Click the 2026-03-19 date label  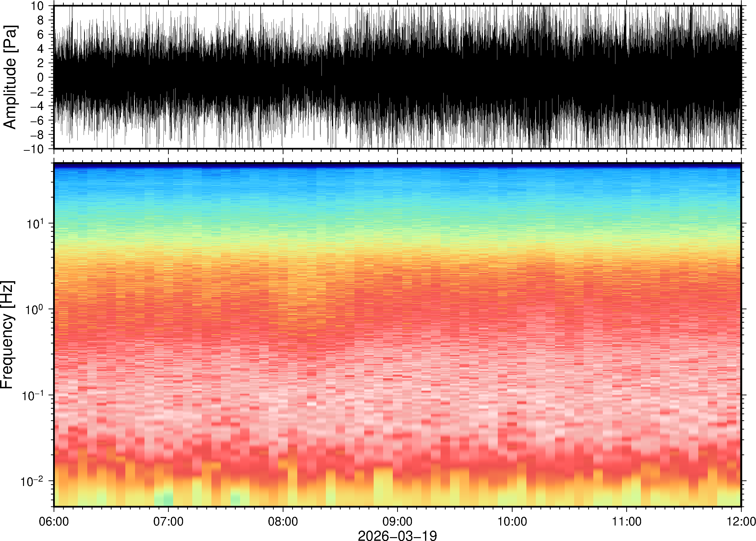click(x=397, y=536)
